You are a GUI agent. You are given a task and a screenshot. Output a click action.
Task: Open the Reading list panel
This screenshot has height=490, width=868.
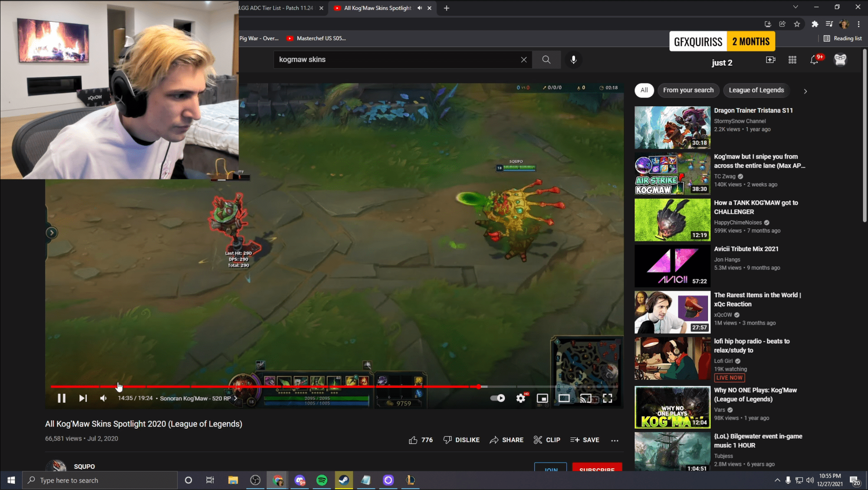click(x=842, y=38)
